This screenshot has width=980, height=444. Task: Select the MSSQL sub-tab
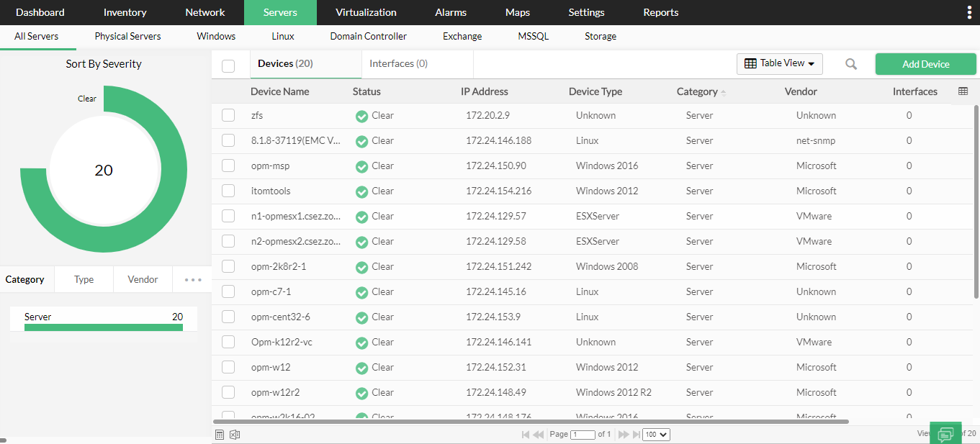pos(534,36)
